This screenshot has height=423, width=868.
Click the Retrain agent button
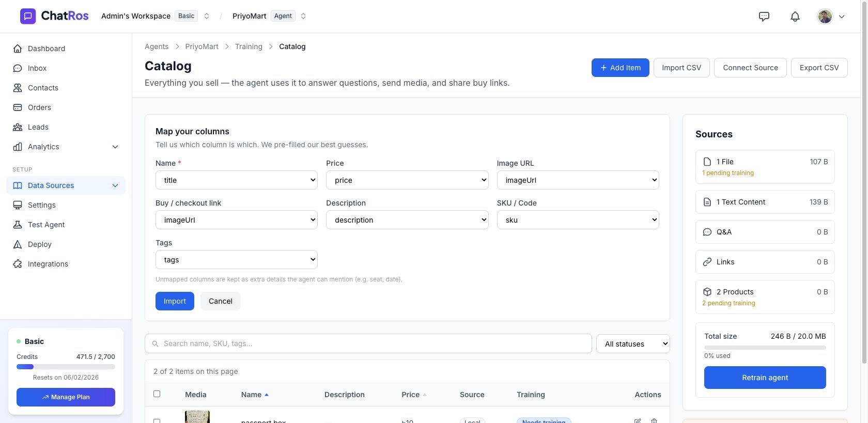click(x=765, y=378)
